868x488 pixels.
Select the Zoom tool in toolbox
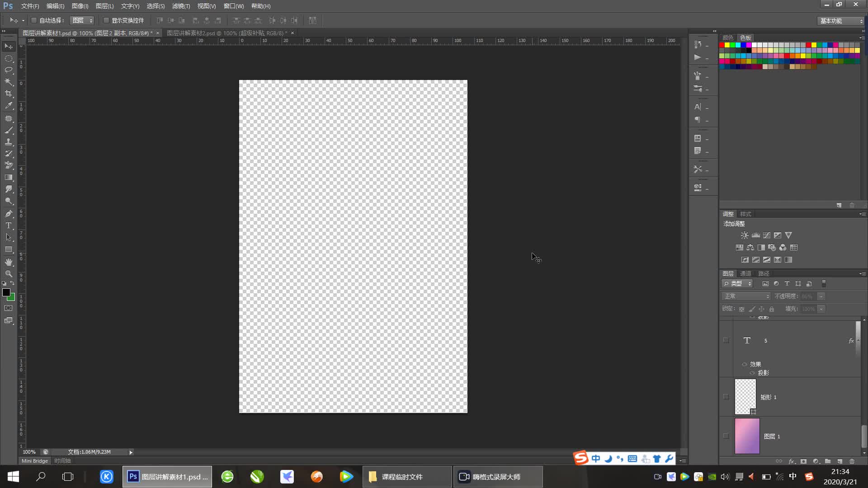click(x=9, y=274)
